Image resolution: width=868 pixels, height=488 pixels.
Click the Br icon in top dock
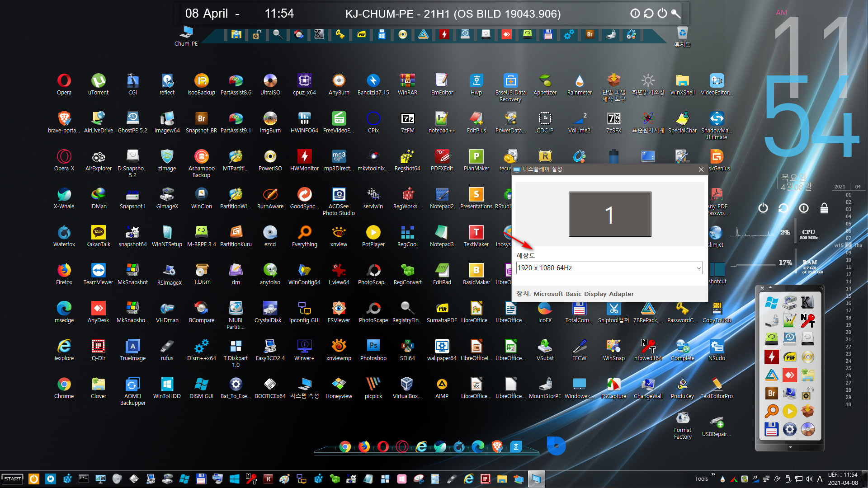coord(590,34)
